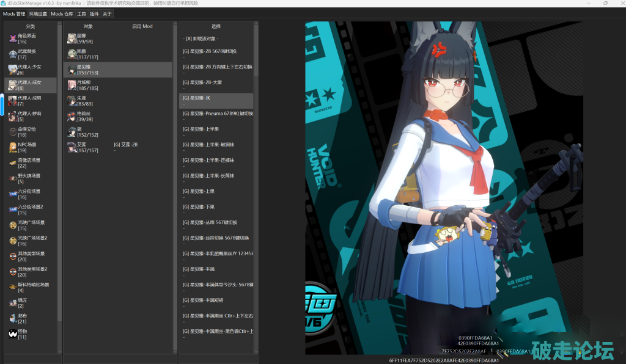Switch to the 环境设置 tab
The image size is (626, 364).
38,13
